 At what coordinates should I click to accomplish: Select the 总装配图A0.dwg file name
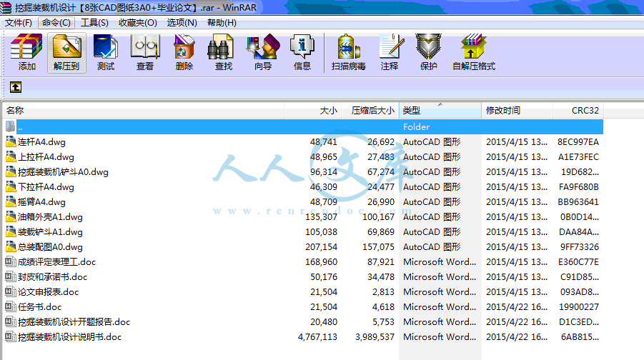tap(50, 247)
